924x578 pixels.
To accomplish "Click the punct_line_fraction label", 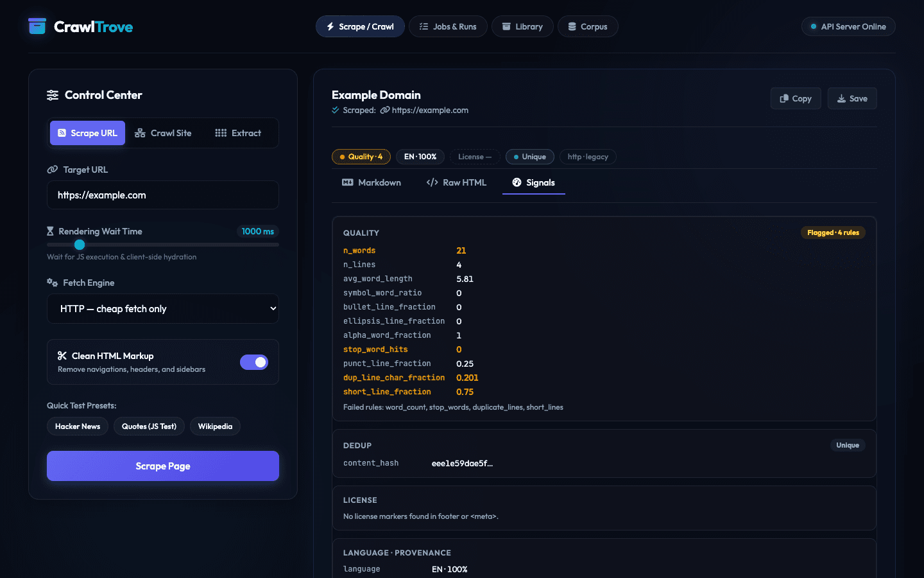I will 387,363.
